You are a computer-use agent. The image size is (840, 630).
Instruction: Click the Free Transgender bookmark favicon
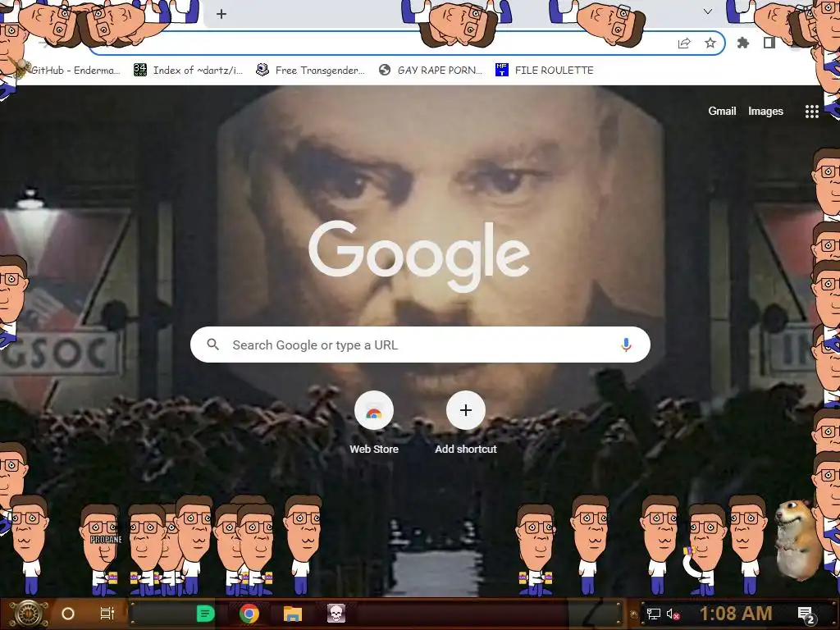(x=262, y=70)
